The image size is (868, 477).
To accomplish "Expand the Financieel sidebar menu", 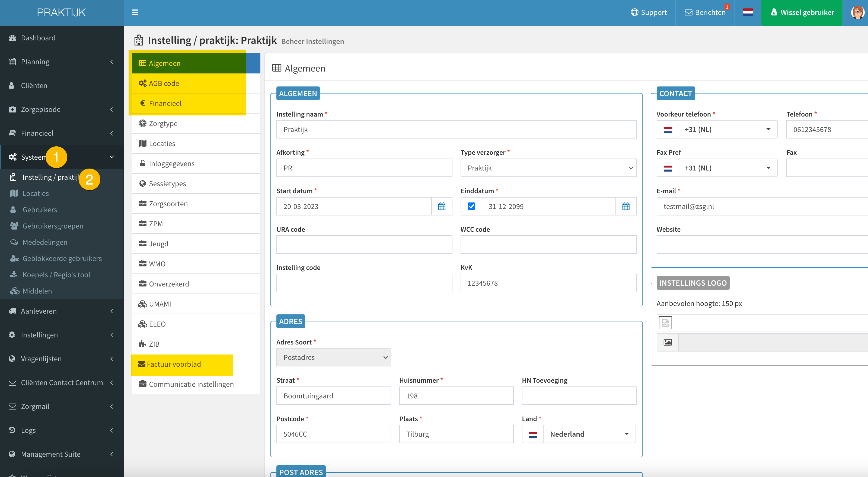I will [x=62, y=133].
